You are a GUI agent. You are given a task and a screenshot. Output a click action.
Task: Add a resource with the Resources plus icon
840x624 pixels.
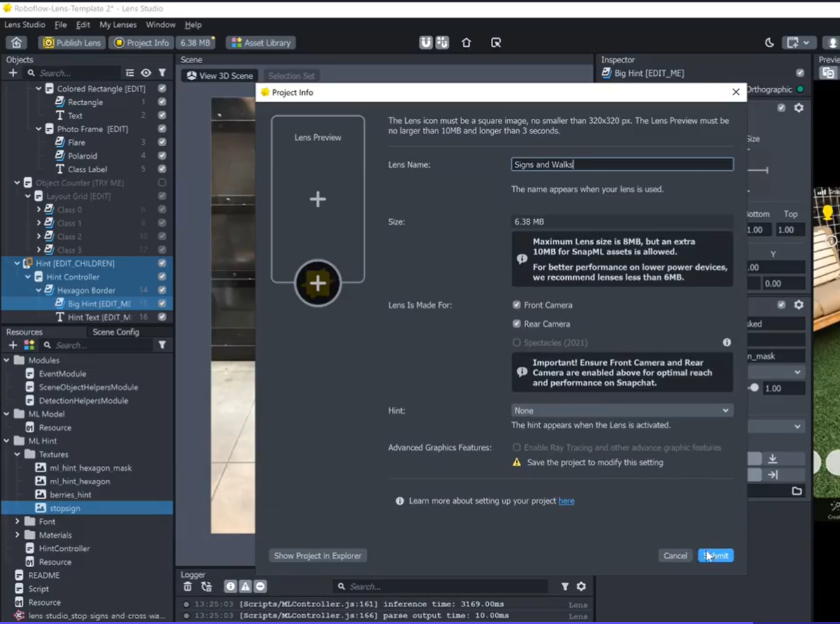pos(13,345)
